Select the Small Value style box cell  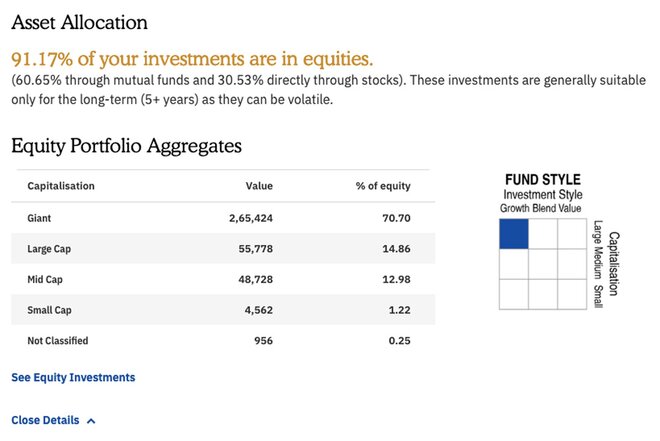pyautogui.click(x=572, y=293)
